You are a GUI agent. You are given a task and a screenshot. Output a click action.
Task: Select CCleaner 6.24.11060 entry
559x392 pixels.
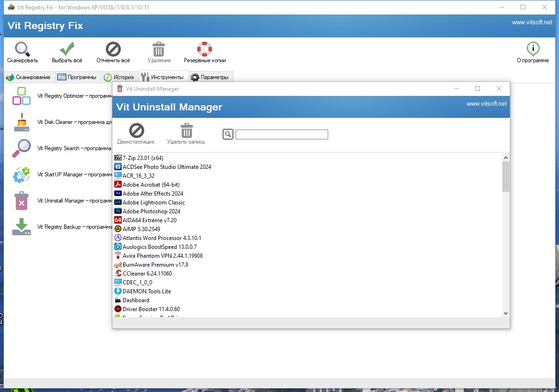(147, 274)
